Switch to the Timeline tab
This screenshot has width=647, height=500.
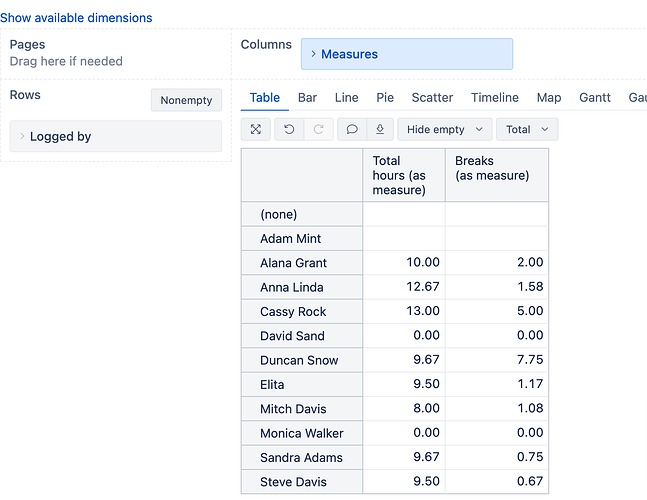click(x=495, y=98)
